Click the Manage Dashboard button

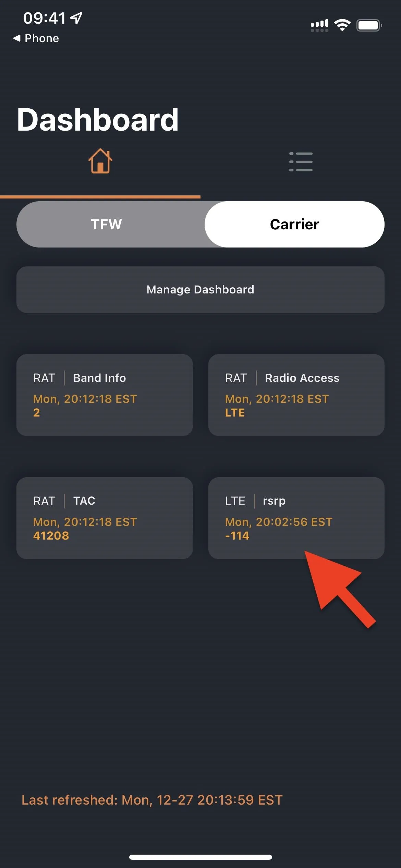pos(200,290)
